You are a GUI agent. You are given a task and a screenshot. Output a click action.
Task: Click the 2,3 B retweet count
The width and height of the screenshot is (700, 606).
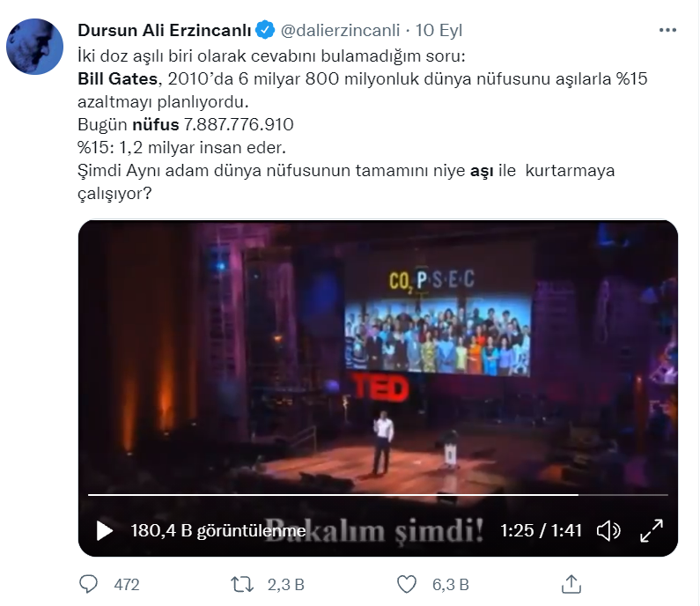285,585
